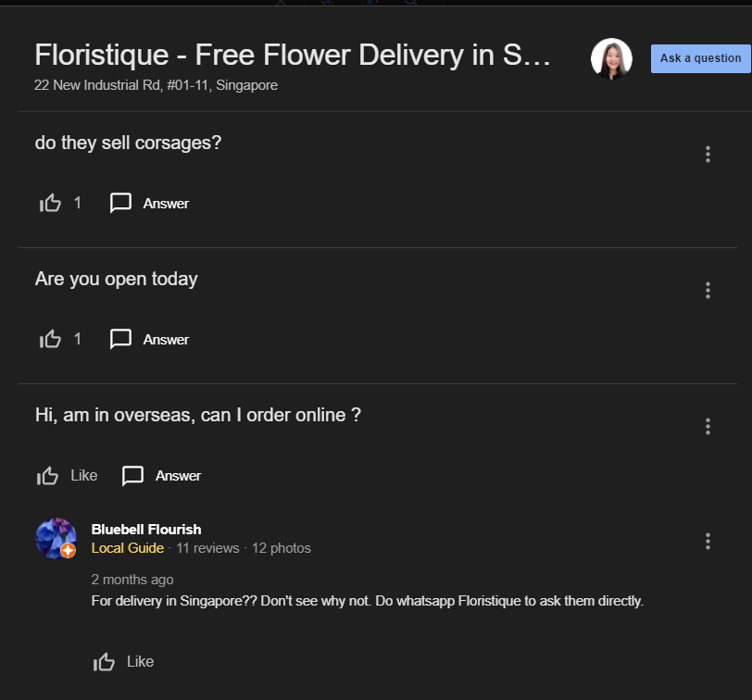
Task: Like the corsages question with thumbs-up
Action: 50,203
